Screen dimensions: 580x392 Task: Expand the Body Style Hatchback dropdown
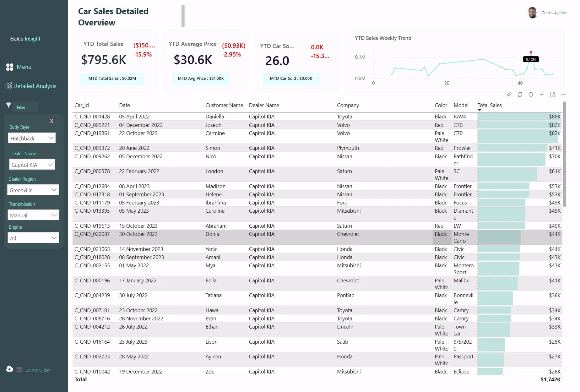32,138
